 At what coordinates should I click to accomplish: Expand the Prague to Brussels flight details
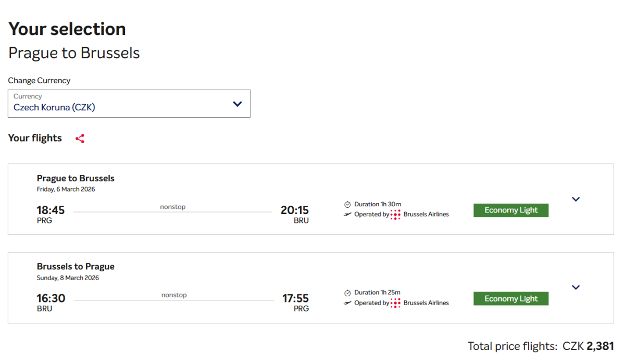576,199
